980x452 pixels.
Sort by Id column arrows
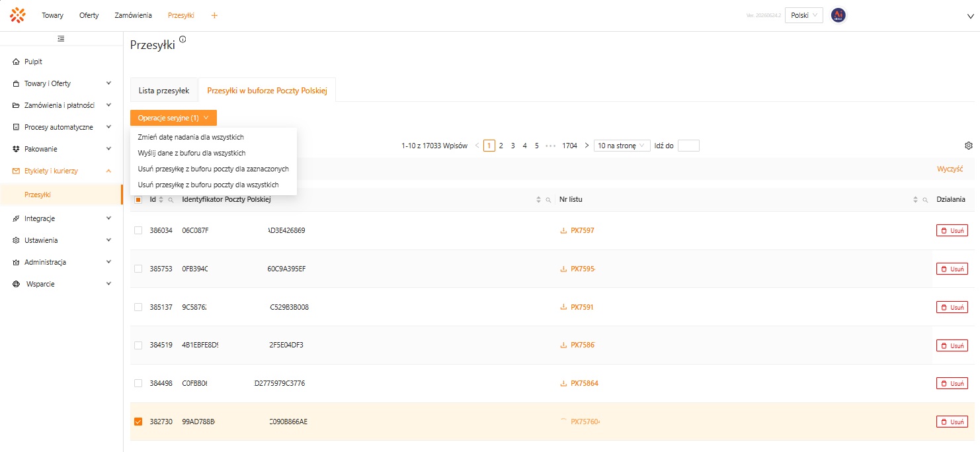pos(161,199)
